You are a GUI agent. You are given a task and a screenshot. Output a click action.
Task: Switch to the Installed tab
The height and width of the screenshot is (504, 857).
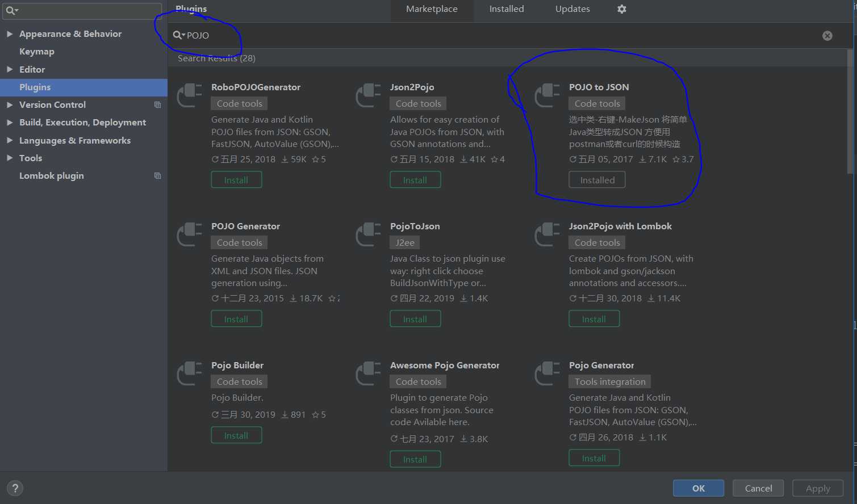click(507, 9)
